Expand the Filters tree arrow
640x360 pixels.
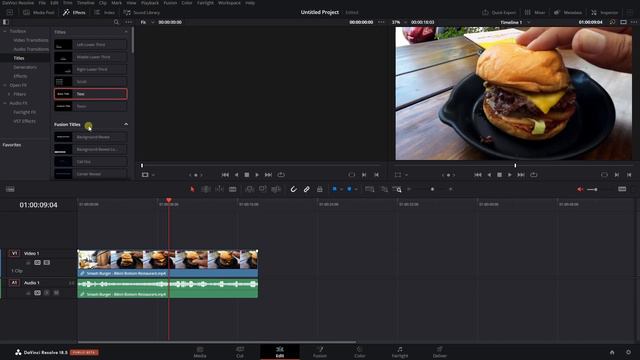tap(9, 94)
